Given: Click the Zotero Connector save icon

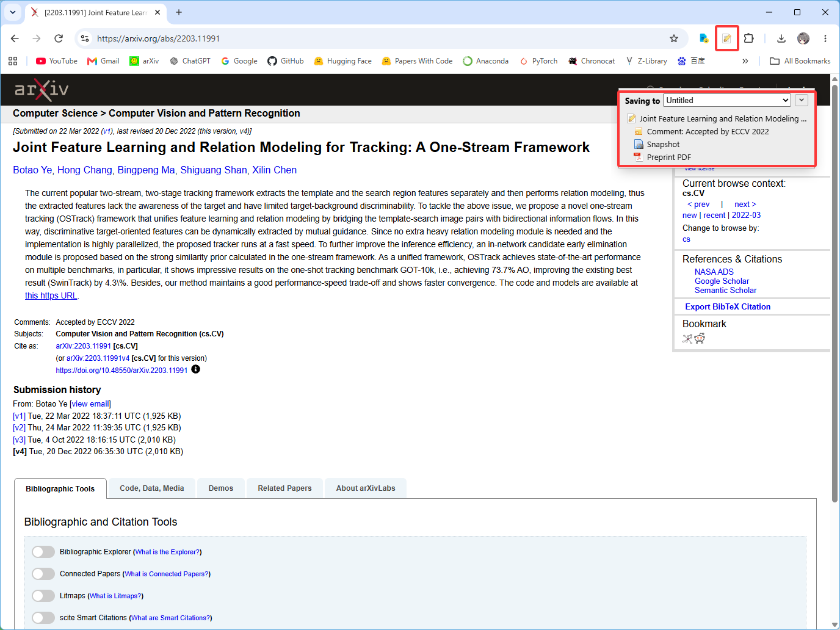Looking at the screenshot, I should coord(726,38).
